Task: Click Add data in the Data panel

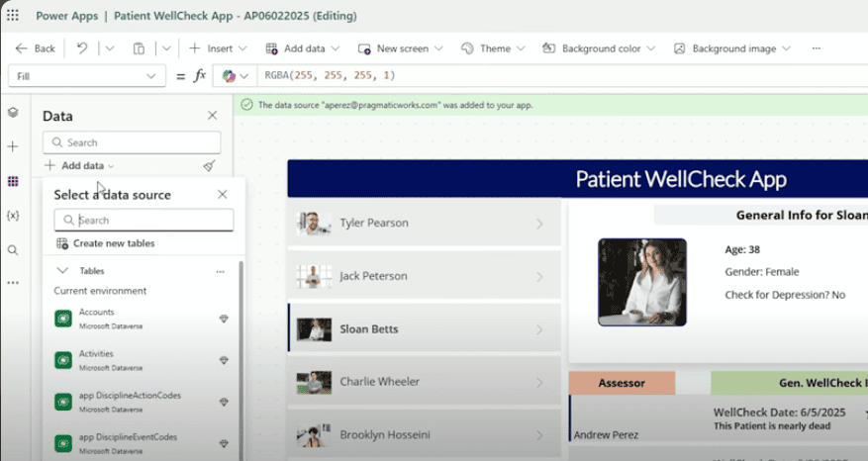Action: pos(80,165)
